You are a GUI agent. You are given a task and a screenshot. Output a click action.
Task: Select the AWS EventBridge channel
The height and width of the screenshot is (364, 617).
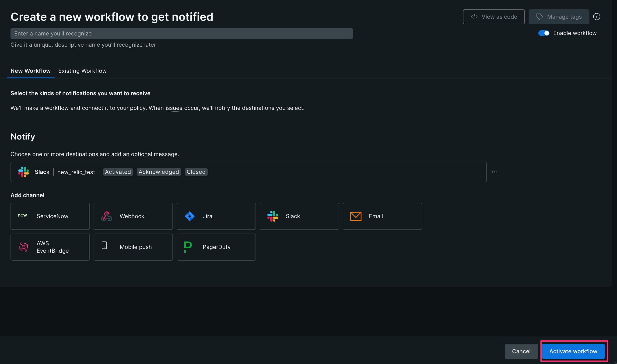[50, 247]
